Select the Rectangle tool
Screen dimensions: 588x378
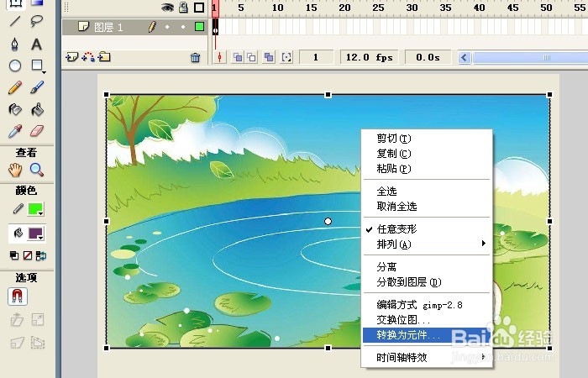click(36, 65)
